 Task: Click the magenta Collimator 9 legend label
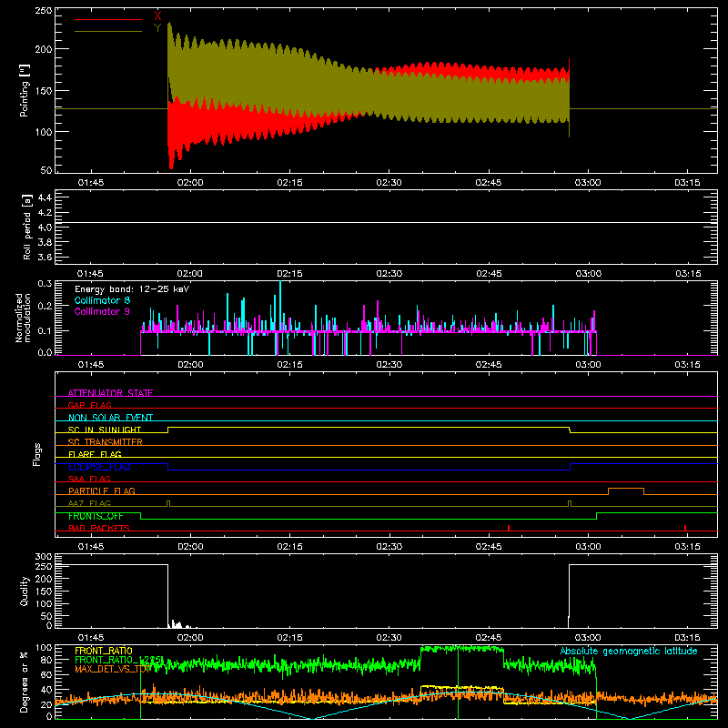[x=102, y=311]
